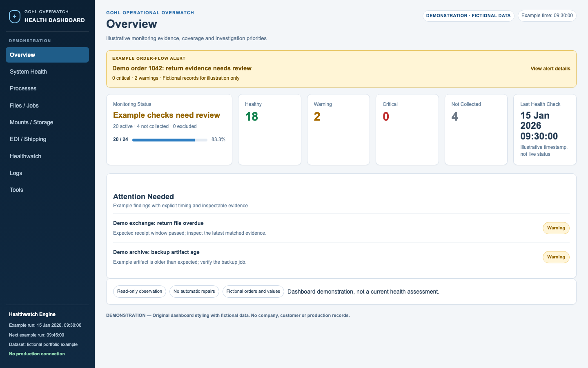
Task: Click the Demo order 1042 alert title
Action: 182,68
